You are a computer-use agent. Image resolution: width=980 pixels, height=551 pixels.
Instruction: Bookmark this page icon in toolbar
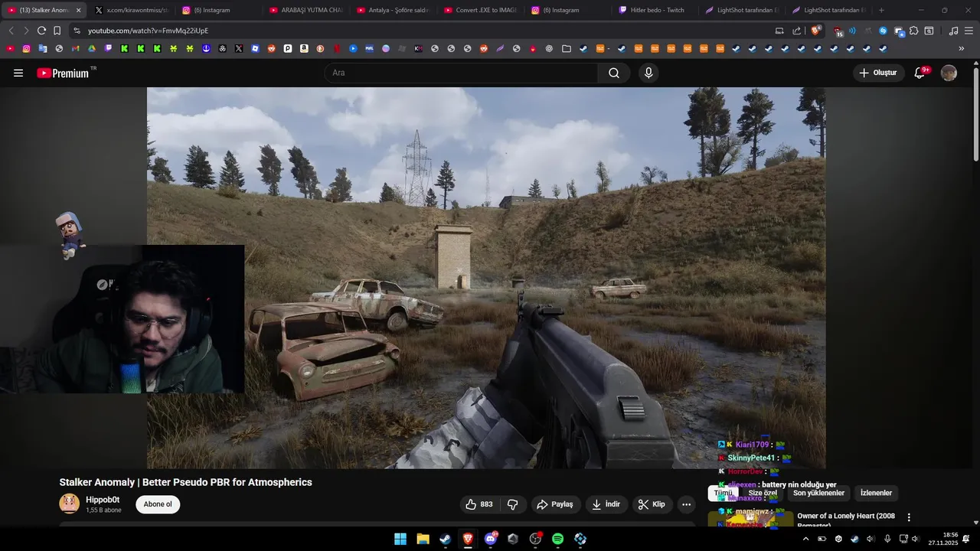tap(57, 31)
